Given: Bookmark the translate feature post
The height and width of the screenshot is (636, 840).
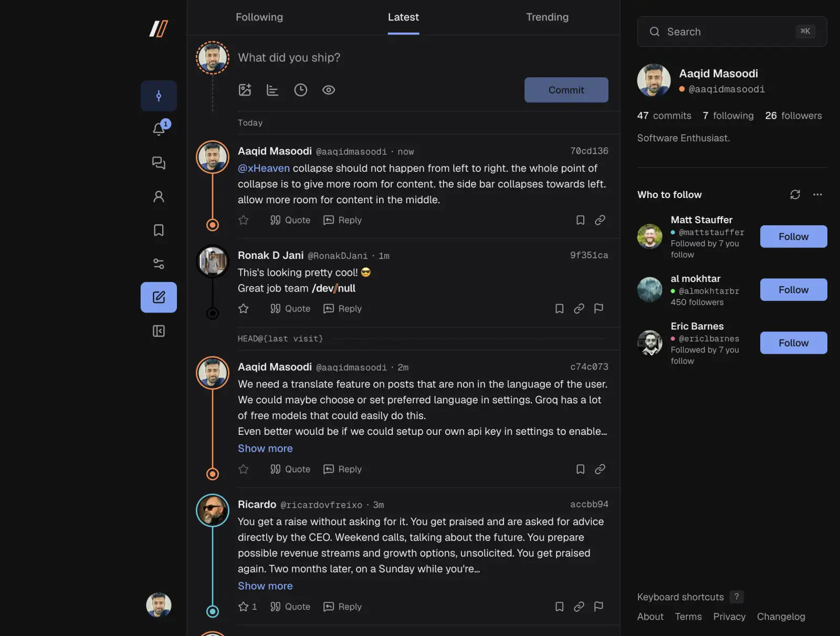Looking at the screenshot, I should [580, 469].
